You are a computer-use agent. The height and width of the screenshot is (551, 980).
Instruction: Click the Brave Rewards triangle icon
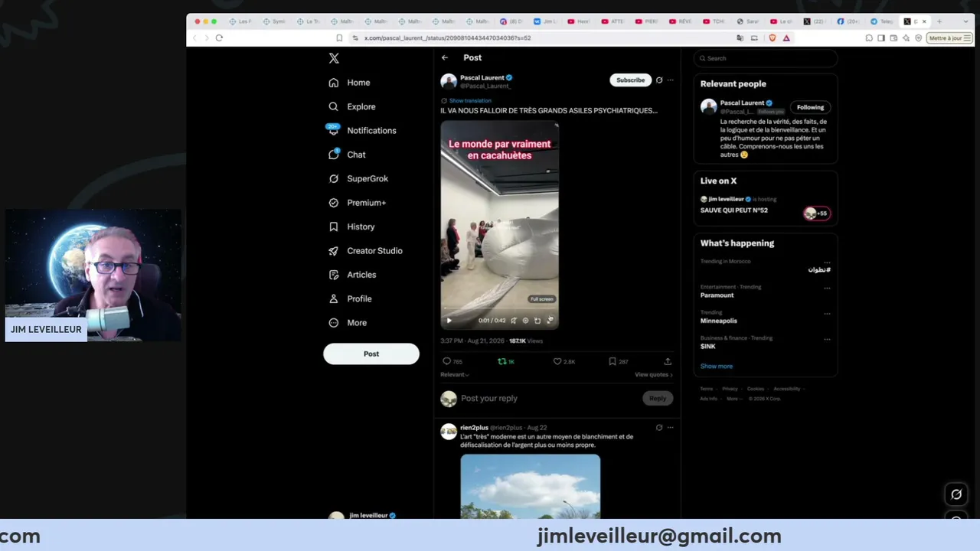point(786,37)
